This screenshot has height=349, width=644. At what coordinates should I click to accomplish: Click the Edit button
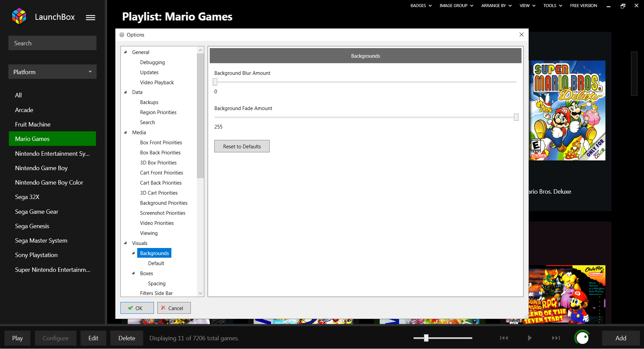[x=93, y=338]
